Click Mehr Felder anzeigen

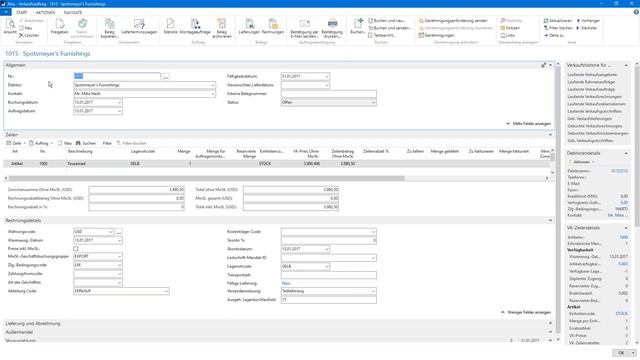coord(528,123)
